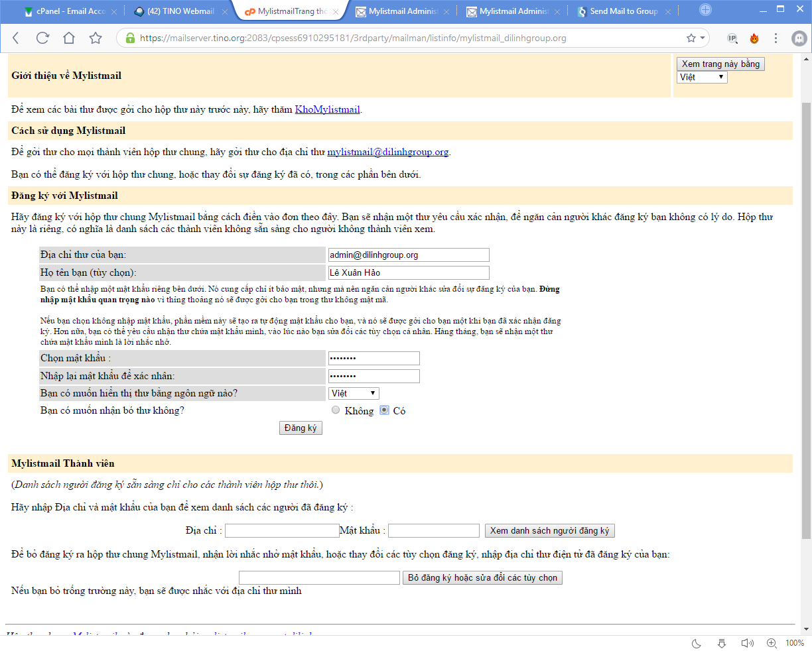The image size is (812, 651).
Task: Click the speaker volume icon in status bar
Action: tap(748, 643)
